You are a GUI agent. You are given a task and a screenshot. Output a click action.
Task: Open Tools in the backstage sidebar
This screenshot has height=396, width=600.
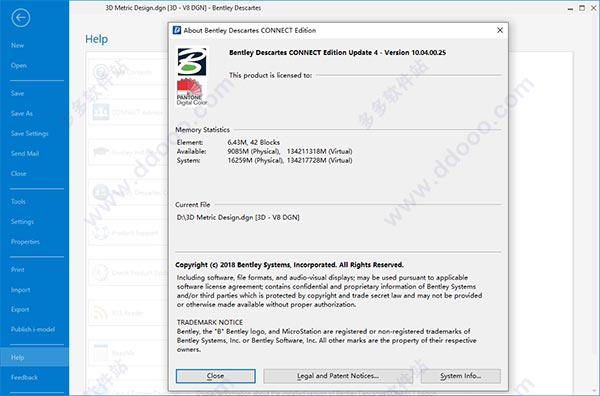18,201
